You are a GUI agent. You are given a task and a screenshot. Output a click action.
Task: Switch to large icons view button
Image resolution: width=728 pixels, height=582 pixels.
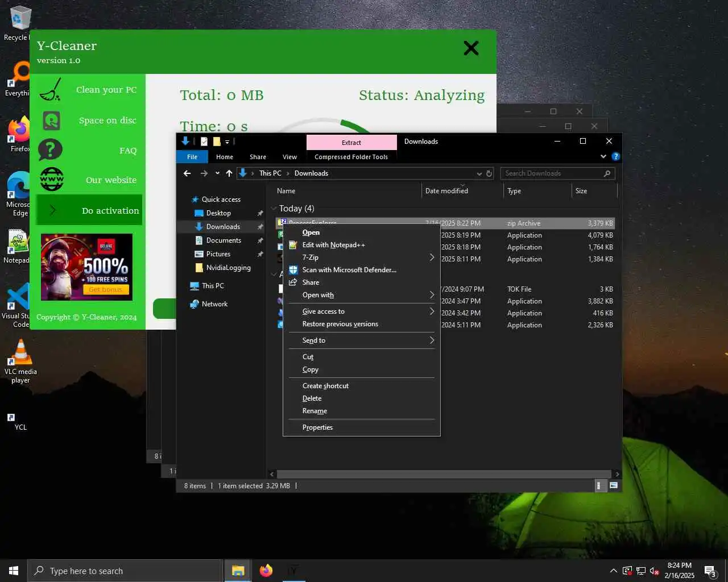click(614, 485)
